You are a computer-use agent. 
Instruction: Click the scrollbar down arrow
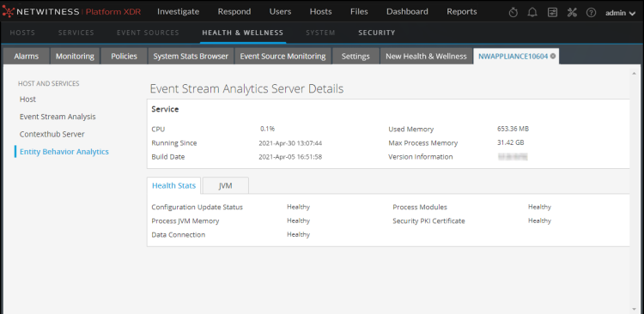tap(635, 310)
